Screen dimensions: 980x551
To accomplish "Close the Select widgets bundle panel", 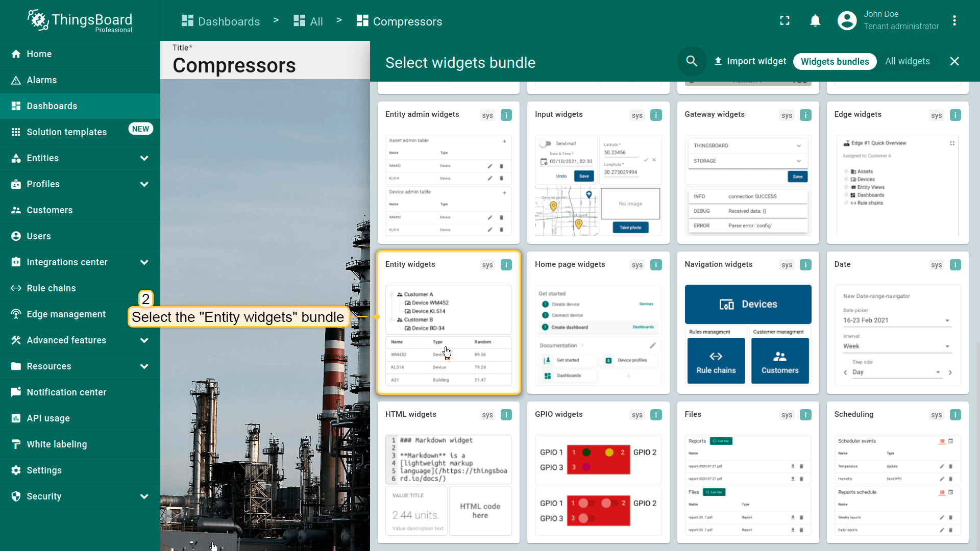I will point(954,61).
